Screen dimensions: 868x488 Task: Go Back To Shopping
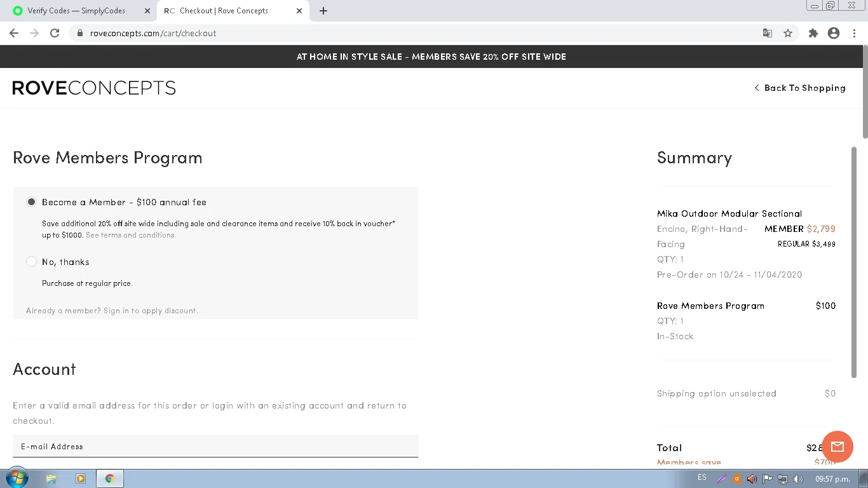coord(800,88)
